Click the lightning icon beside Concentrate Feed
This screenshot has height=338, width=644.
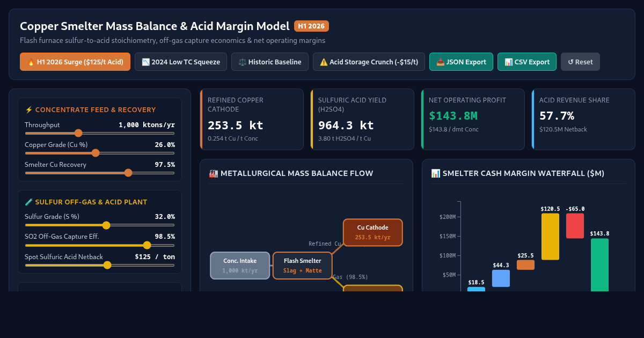pyautogui.click(x=29, y=109)
